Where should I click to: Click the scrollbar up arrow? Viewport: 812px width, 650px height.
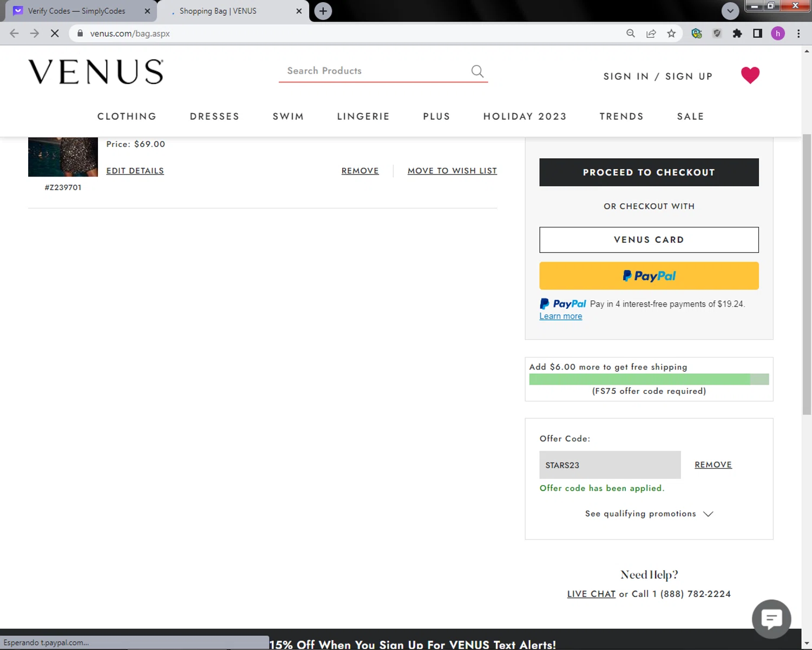pos(807,51)
